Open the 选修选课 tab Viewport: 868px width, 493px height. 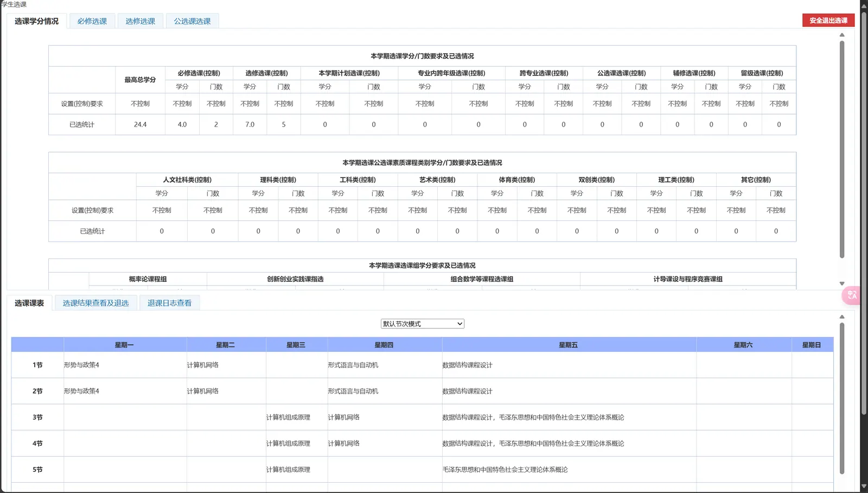click(141, 21)
